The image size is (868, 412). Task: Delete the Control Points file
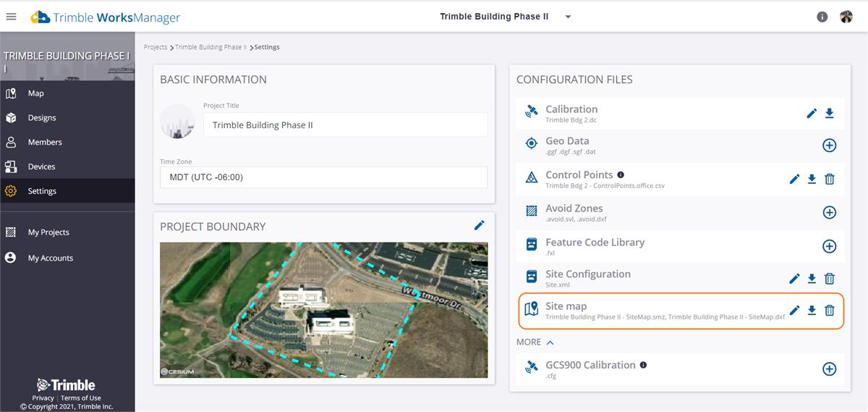click(x=830, y=179)
